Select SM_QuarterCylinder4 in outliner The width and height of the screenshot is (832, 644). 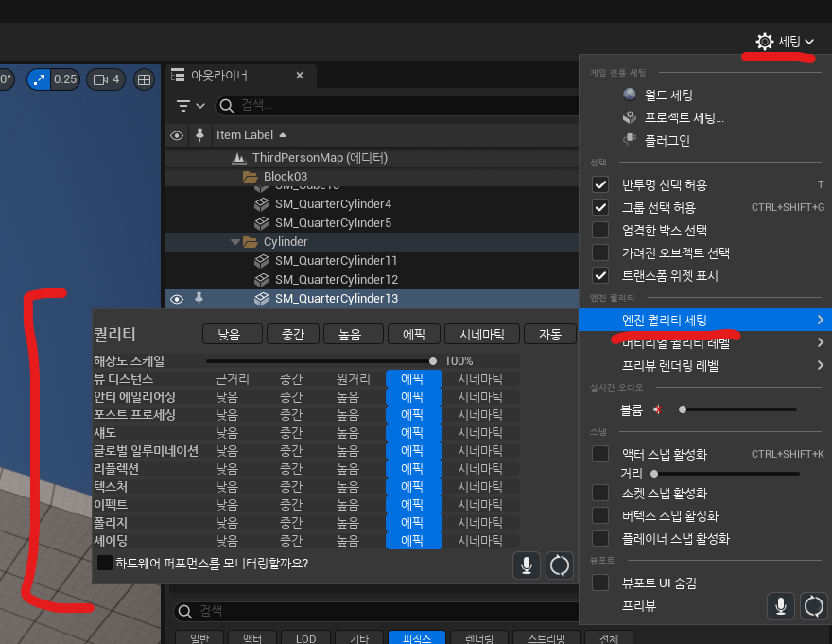tap(333, 204)
